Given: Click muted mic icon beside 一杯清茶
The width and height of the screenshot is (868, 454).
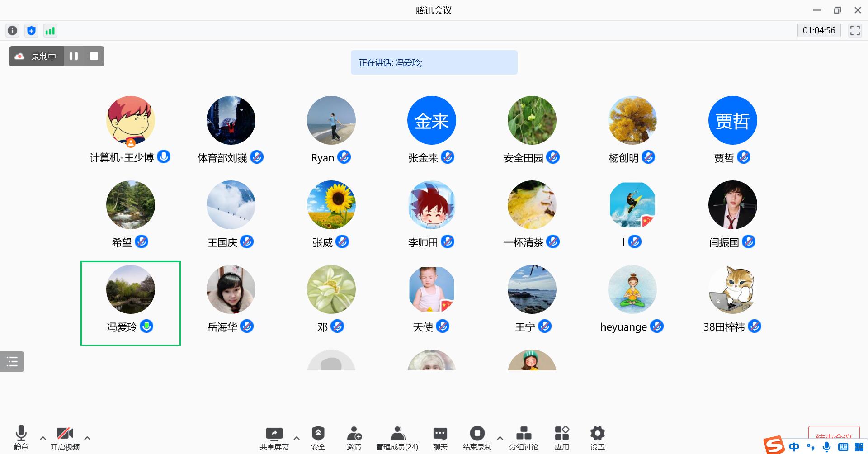Looking at the screenshot, I should pos(553,241).
